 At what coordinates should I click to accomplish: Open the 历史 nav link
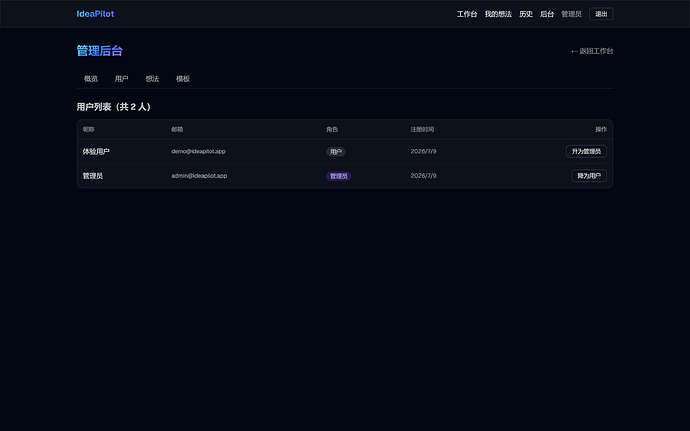coord(526,14)
